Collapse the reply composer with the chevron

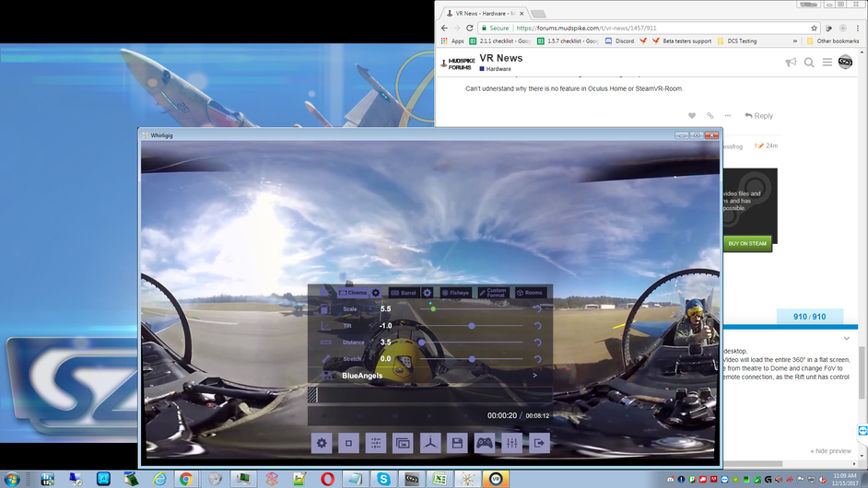[847, 338]
